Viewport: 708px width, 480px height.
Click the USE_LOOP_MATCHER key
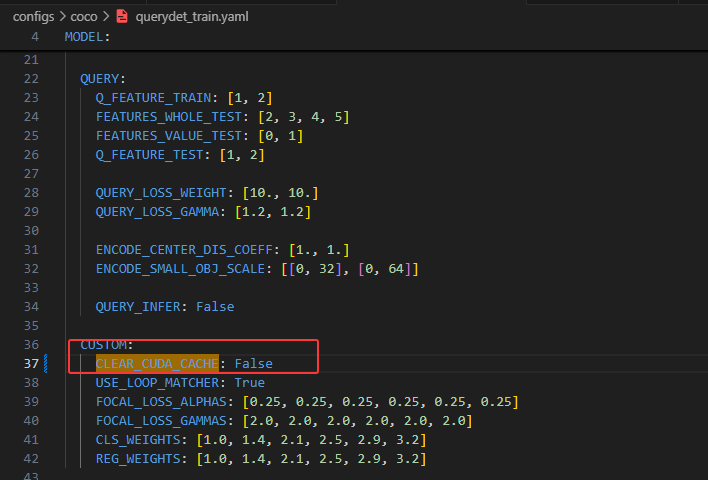click(x=157, y=382)
